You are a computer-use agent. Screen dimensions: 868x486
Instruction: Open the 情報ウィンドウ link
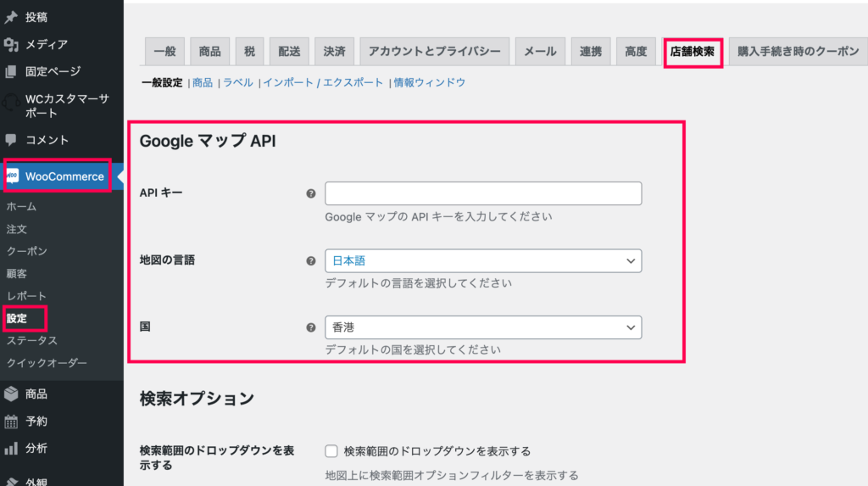click(430, 82)
